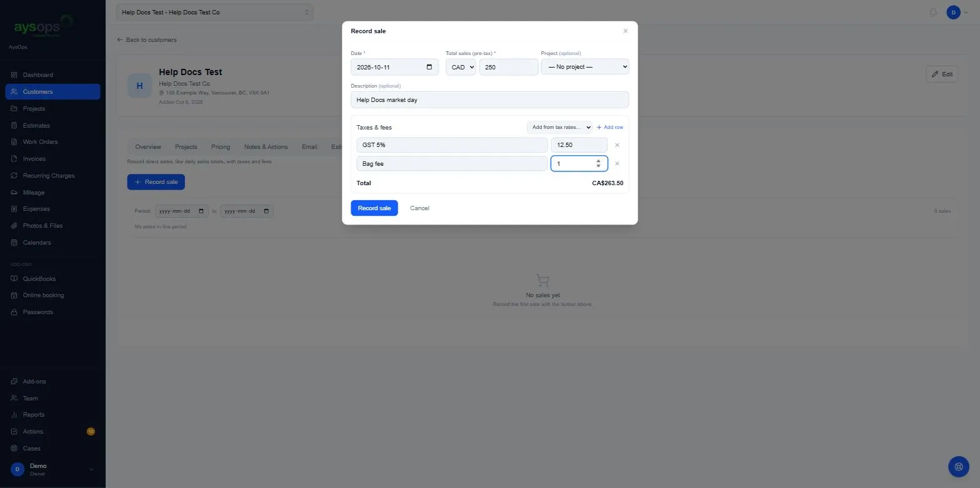The image size is (980, 488).
Task: Open Recurring Charges in the sidebar
Action: pyautogui.click(x=52, y=176)
